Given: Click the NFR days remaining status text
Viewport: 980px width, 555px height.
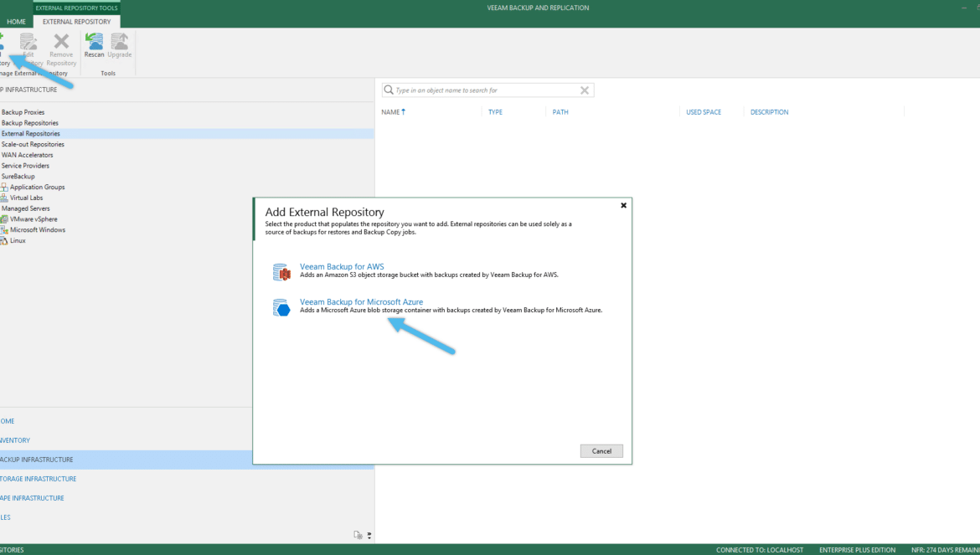Looking at the screenshot, I should (x=946, y=550).
